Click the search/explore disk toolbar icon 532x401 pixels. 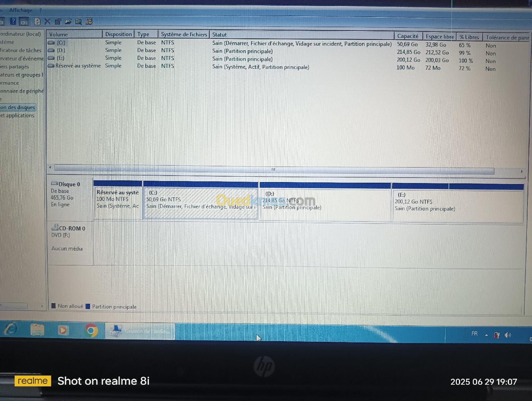(x=78, y=22)
